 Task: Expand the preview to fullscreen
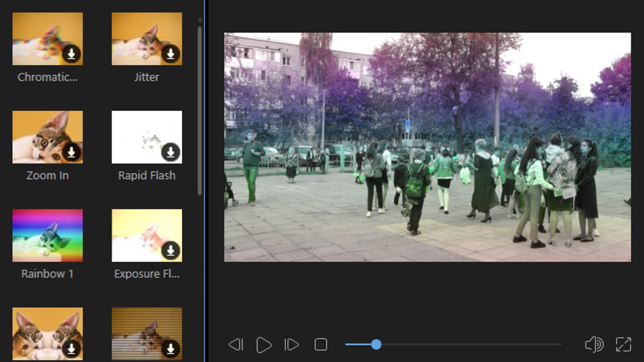click(623, 345)
